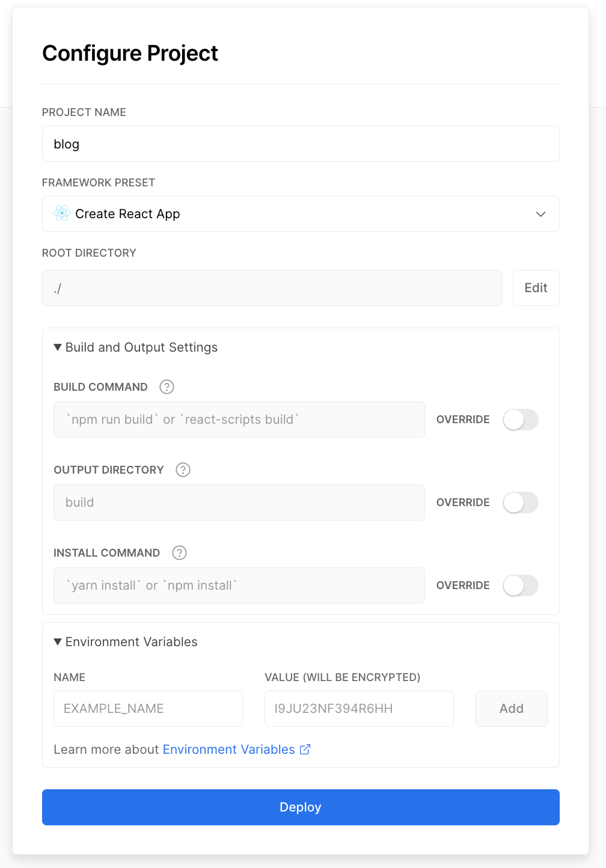The height and width of the screenshot is (868, 606).
Task: Click the external link icon beside Environment Variables
Action: pyautogui.click(x=305, y=750)
